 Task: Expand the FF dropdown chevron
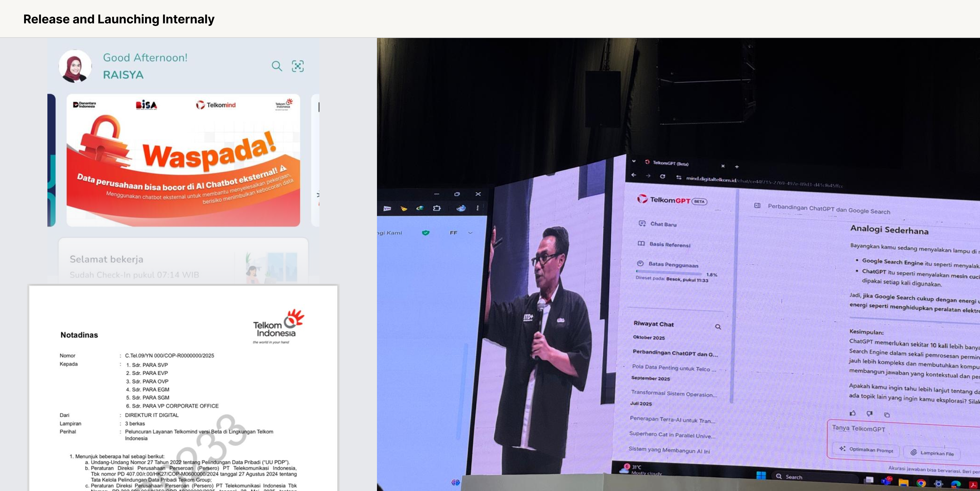coord(470,233)
